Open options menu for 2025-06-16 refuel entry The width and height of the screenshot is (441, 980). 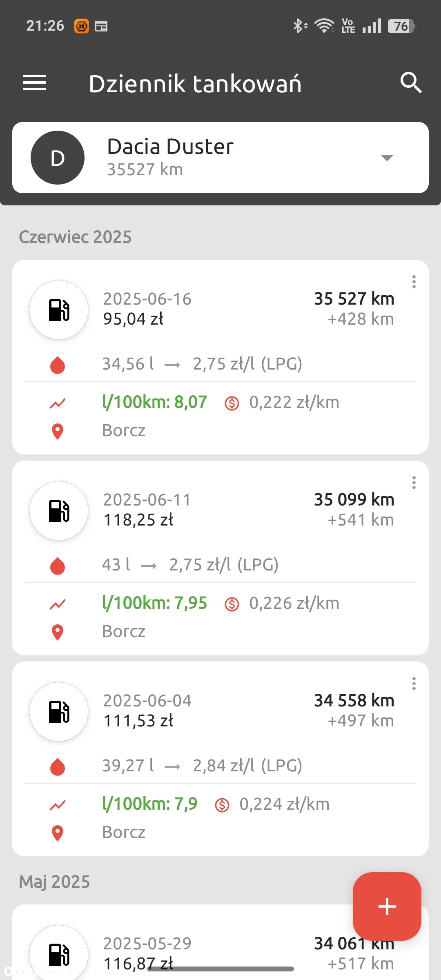coord(414,282)
